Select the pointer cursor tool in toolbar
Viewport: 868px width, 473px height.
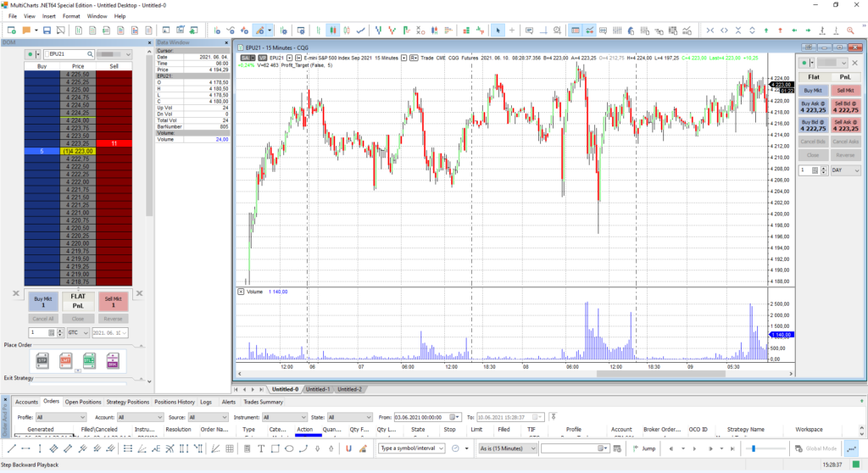pos(498,31)
